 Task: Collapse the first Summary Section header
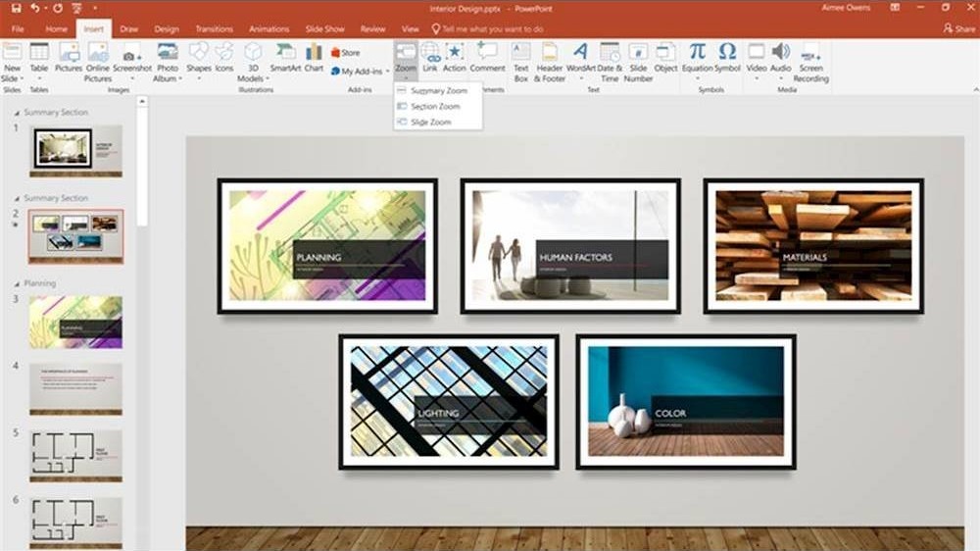[17, 113]
